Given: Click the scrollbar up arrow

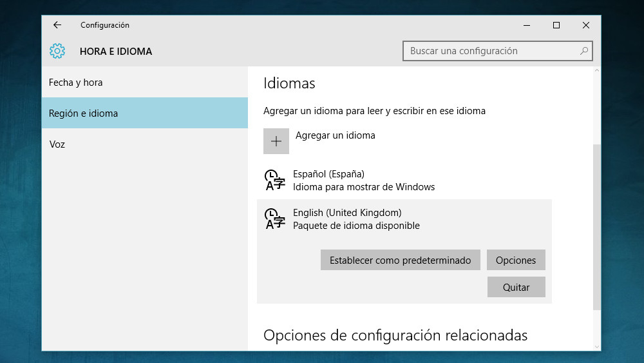Looking at the screenshot, I should click(x=597, y=71).
